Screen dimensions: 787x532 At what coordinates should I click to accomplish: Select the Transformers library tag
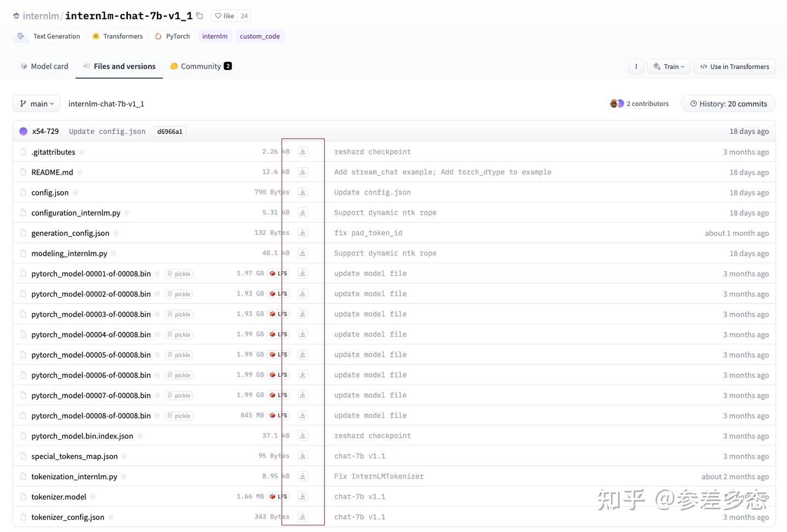point(117,36)
